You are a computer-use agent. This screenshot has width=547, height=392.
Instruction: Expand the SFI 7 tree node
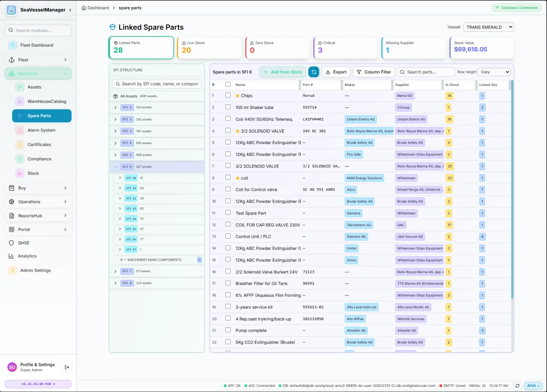tap(115, 271)
